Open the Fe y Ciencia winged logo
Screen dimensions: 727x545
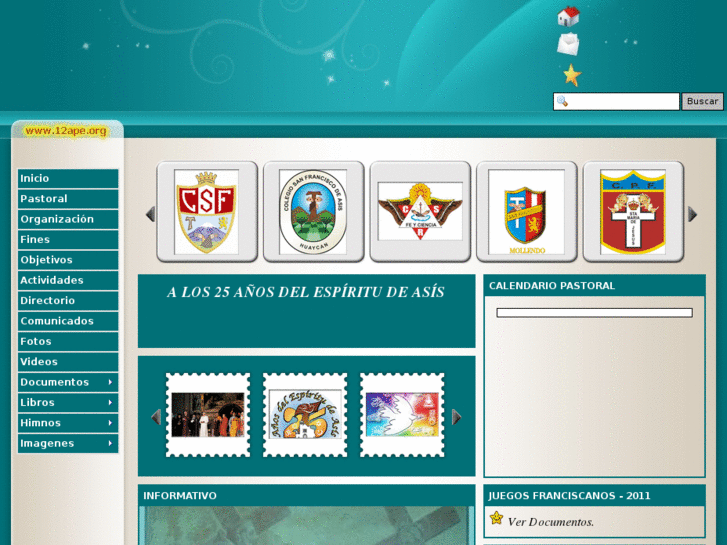point(420,212)
